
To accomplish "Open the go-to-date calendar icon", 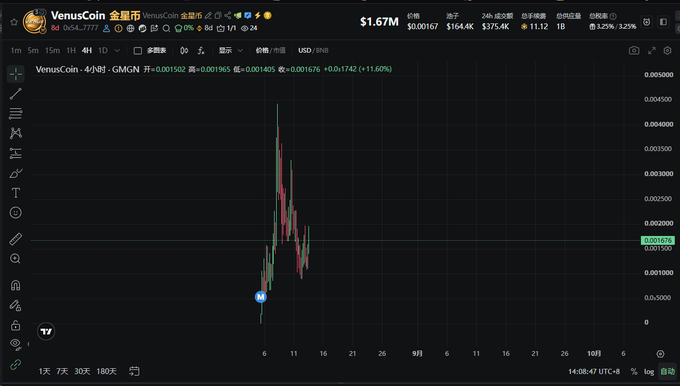I will pyautogui.click(x=134, y=371).
